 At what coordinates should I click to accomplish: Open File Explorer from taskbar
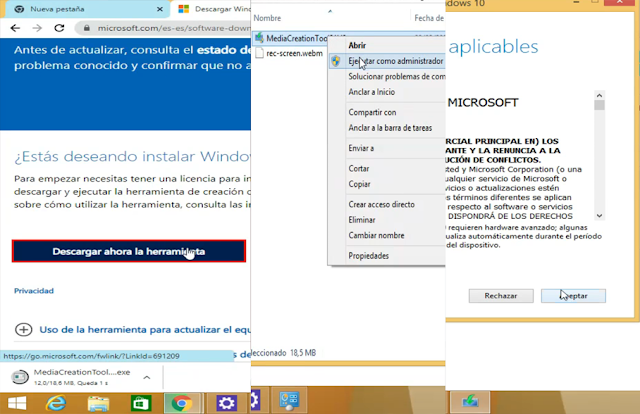(98, 403)
